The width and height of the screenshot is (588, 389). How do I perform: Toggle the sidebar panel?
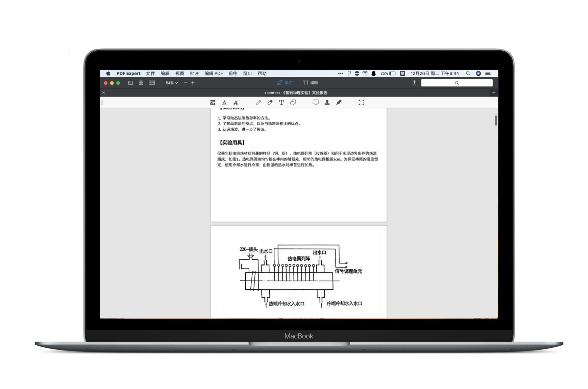click(x=130, y=83)
